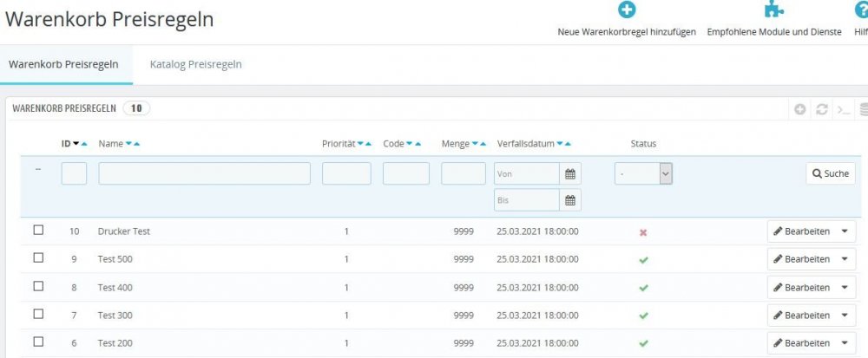
Task: Click the Code filter input field
Action: coord(406,173)
